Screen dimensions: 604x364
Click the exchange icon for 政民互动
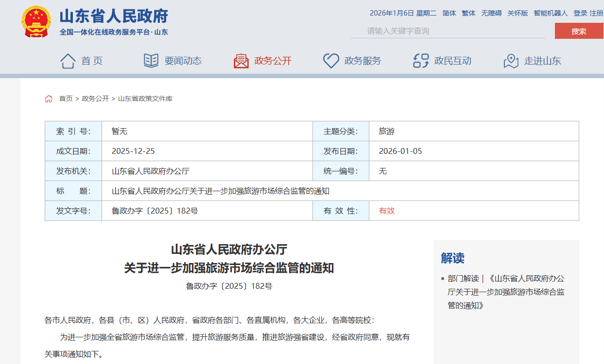tap(421, 61)
